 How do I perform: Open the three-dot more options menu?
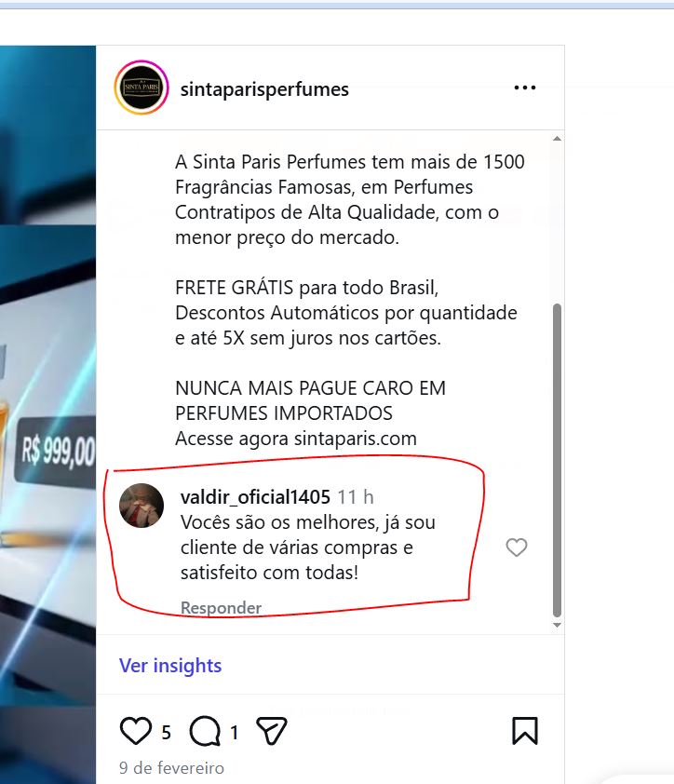click(x=524, y=88)
